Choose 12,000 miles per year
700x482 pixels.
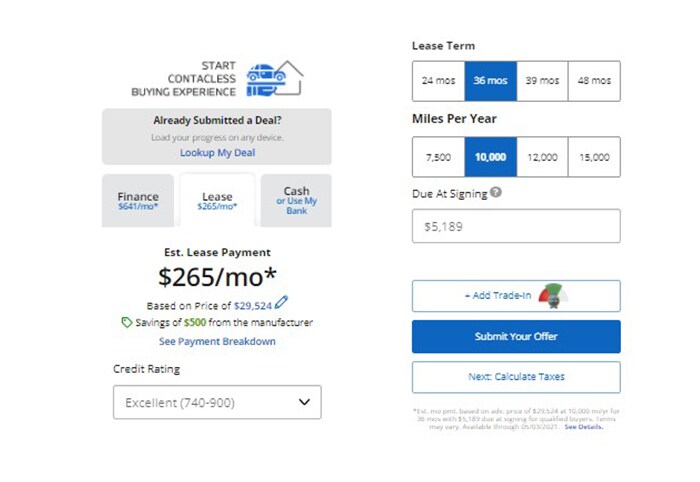[x=542, y=157]
